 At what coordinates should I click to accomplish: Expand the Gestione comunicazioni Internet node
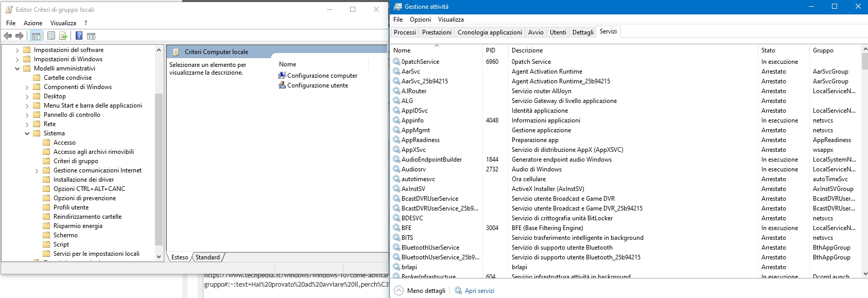point(37,171)
